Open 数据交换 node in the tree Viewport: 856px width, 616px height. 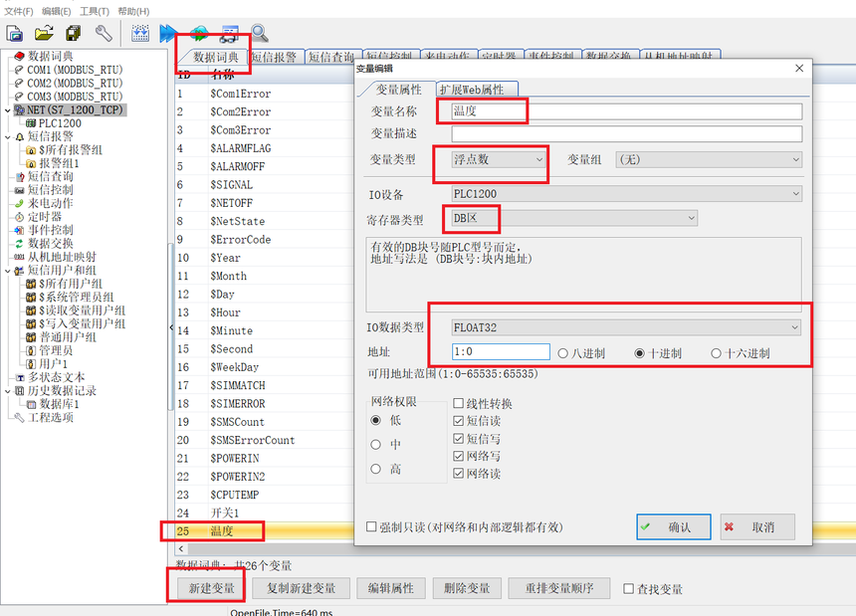point(50,244)
